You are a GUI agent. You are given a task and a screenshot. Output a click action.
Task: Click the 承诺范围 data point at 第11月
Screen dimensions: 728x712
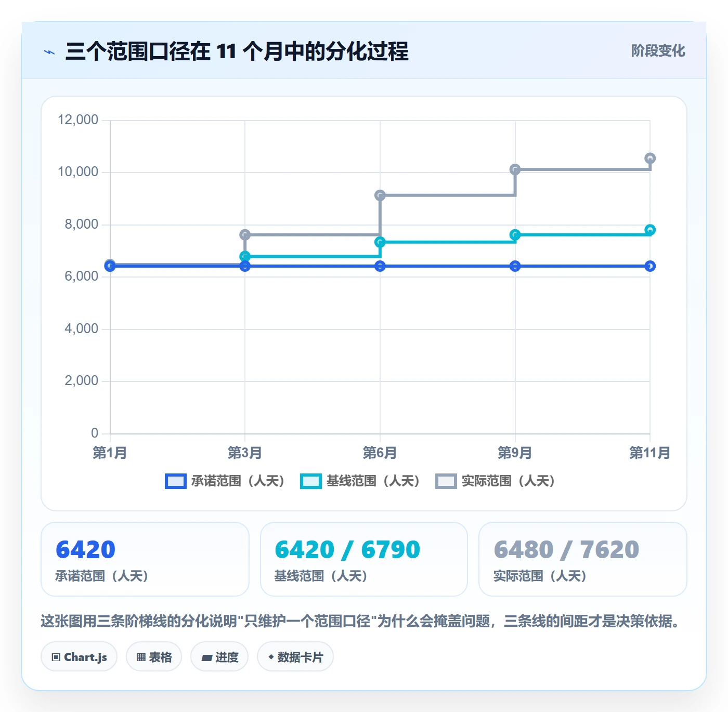[x=650, y=266]
